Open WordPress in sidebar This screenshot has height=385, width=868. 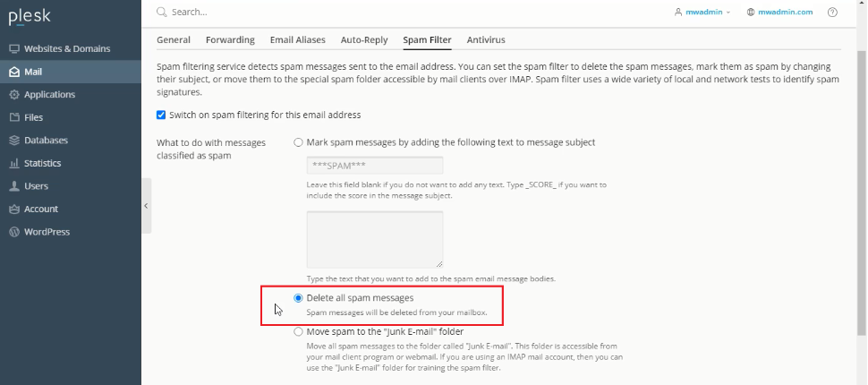pos(71,232)
